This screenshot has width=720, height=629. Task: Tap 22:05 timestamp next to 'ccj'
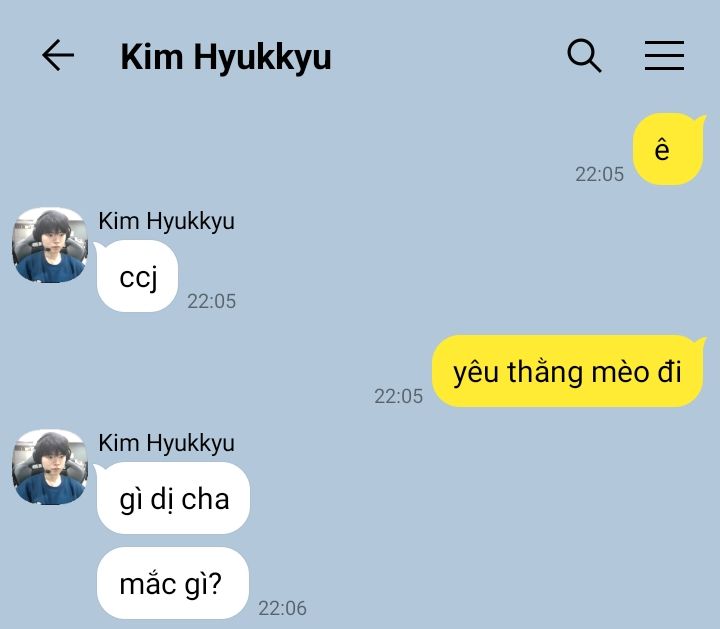point(212,302)
